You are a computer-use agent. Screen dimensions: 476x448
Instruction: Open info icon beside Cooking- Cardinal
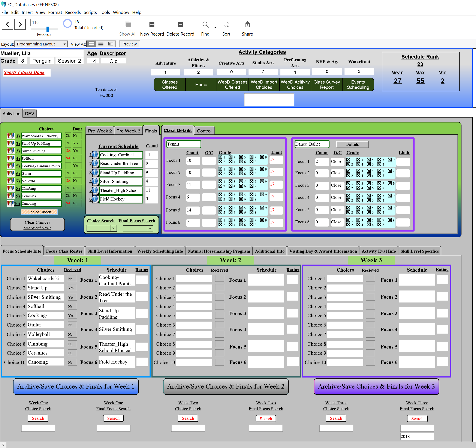(x=95, y=155)
